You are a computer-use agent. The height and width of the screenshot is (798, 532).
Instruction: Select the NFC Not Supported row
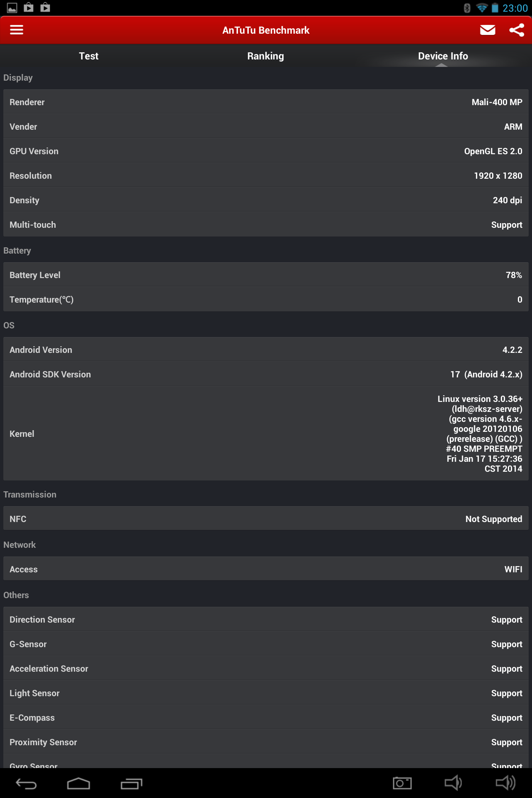(x=266, y=519)
